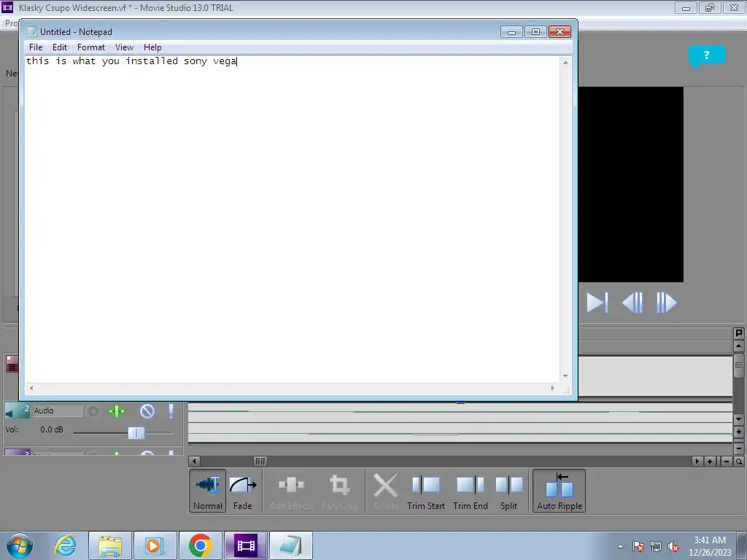Viewport: 747px width, 560px height.
Task: Click the Delete X icon
Action: [x=385, y=485]
